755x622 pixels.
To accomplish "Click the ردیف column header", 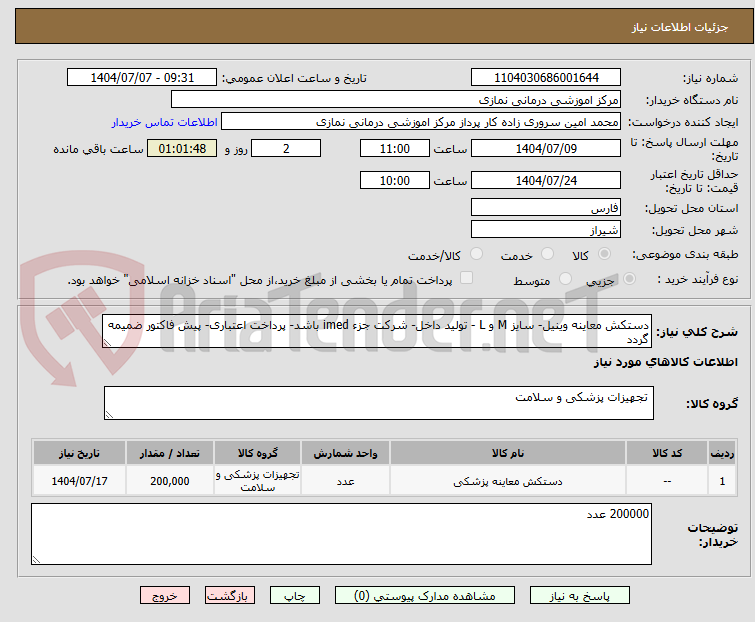I will tap(722, 453).
